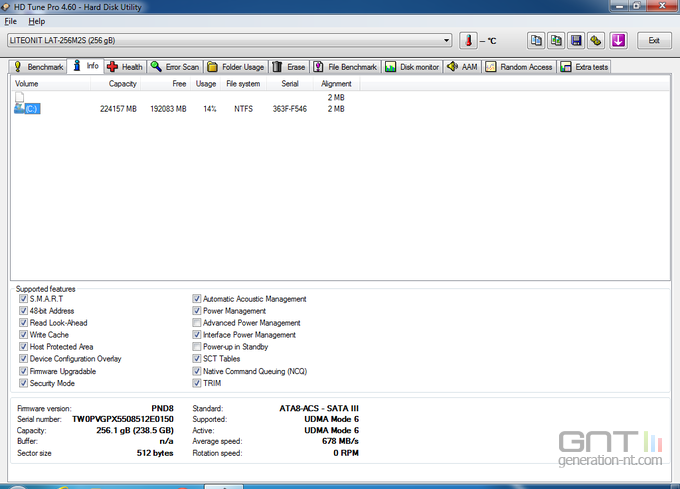Image resolution: width=680 pixels, height=489 pixels.
Task: Toggle Firmware Upgradable checkbox
Action: click(x=23, y=371)
